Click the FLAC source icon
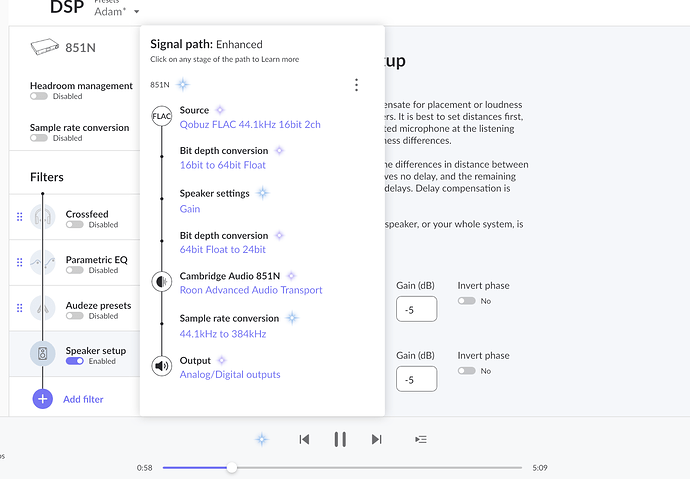 click(161, 116)
